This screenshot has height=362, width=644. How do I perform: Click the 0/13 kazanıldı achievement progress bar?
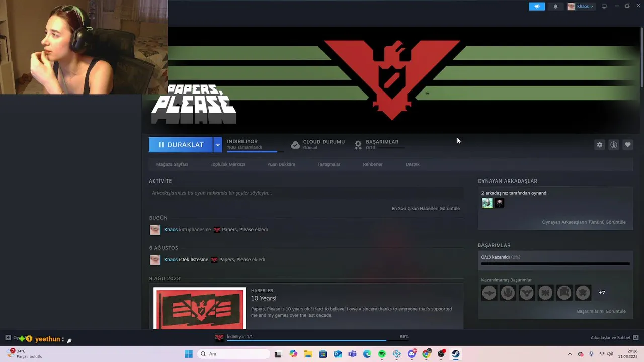point(555,263)
